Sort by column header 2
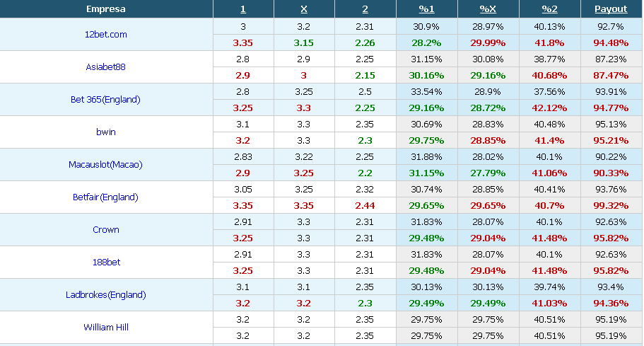This screenshot has width=644, height=346. [365, 9]
